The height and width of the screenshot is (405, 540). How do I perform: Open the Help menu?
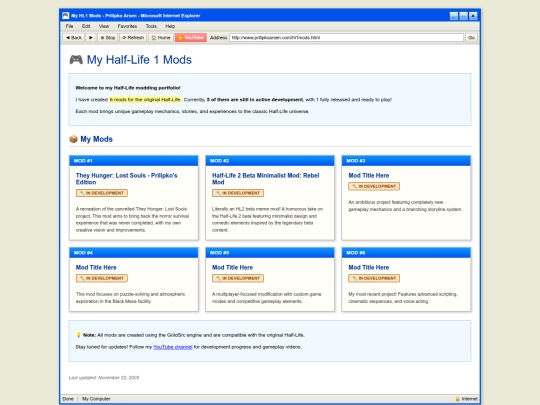coord(170,26)
